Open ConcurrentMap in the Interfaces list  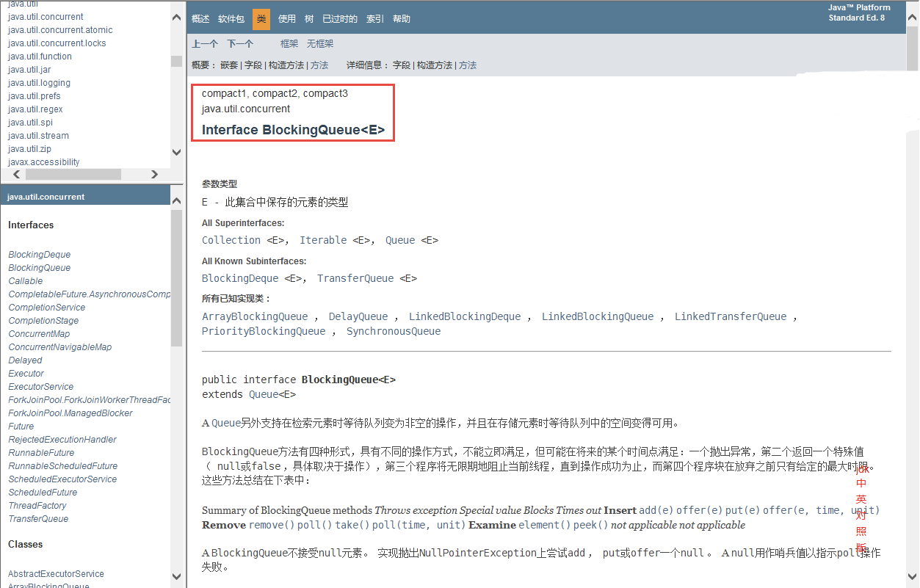(x=39, y=334)
